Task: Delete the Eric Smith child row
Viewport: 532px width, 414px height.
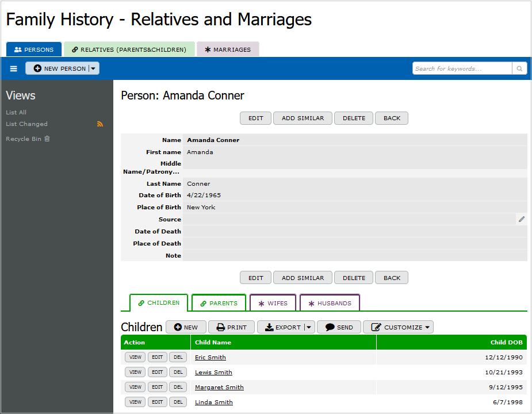Action: coord(178,357)
